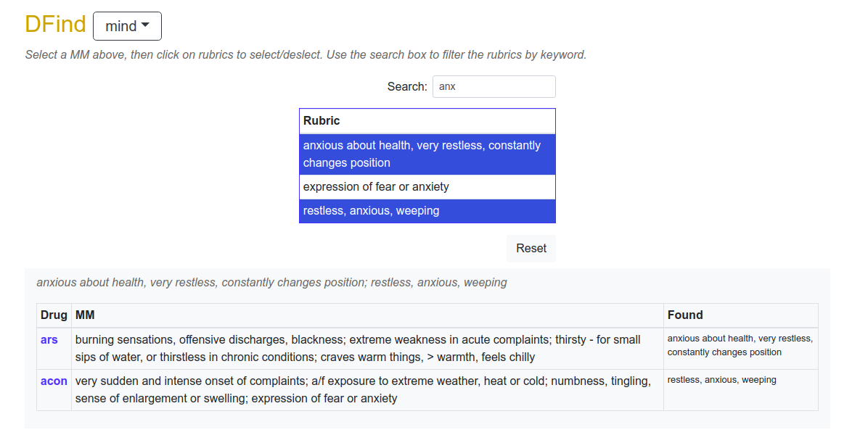The image size is (868, 435).
Task: Click the Reset button
Action: (531, 248)
